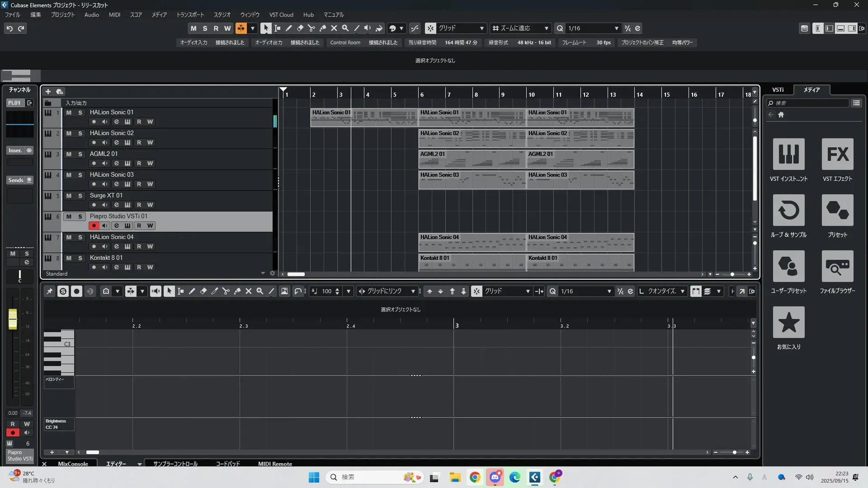
Task: Select the Scissors split tool in main toolbar
Action: click(311, 28)
